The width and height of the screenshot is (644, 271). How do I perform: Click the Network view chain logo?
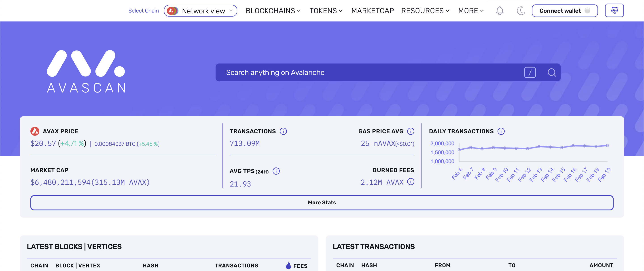click(x=172, y=11)
